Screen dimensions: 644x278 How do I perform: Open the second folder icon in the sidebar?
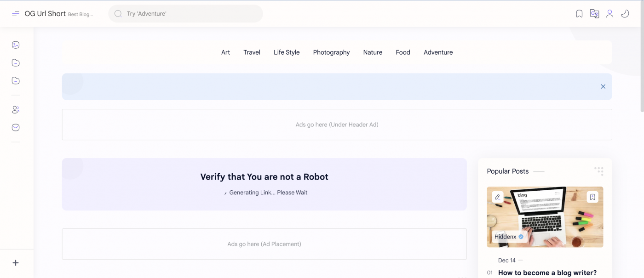click(x=16, y=80)
